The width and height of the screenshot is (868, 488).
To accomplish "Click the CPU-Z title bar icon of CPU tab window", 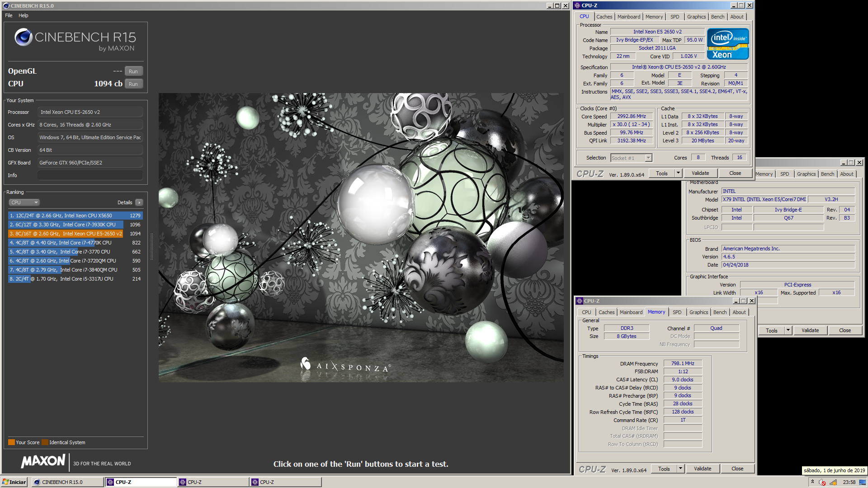I will [577, 5].
